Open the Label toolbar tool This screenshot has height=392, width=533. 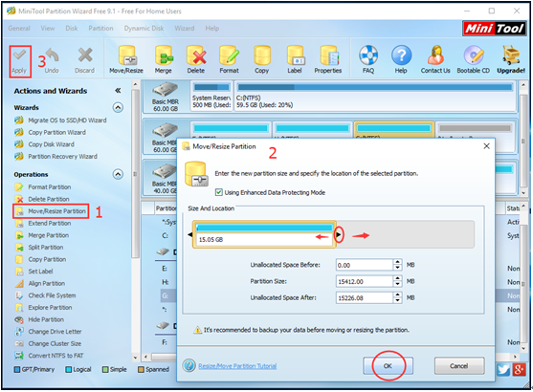tap(295, 60)
